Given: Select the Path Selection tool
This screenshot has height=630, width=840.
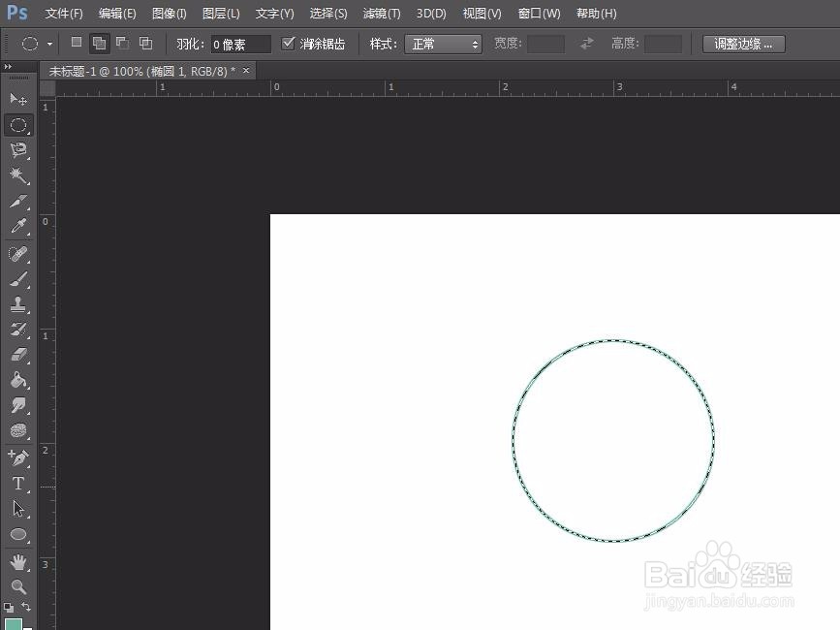Looking at the screenshot, I should pos(18,509).
